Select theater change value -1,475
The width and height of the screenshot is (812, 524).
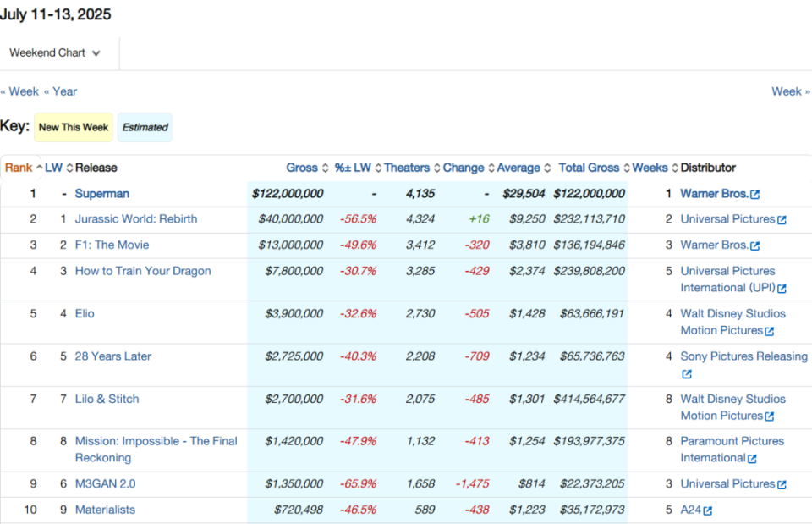tap(472, 484)
